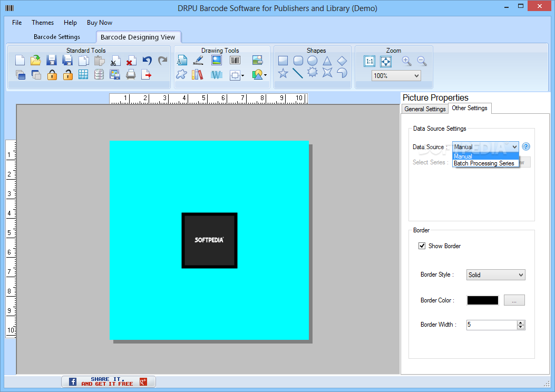
Task: Click the Save All double-floppy icon
Action: (x=67, y=61)
